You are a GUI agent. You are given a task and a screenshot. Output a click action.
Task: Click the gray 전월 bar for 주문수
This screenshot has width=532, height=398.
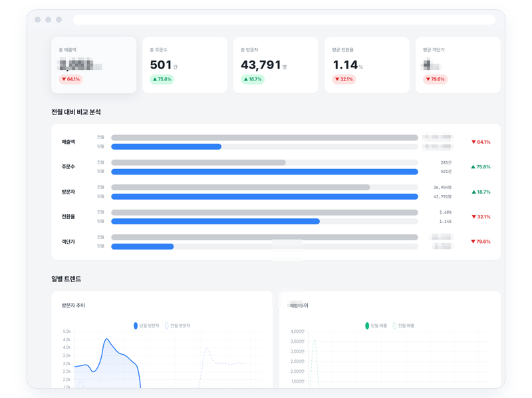(198, 162)
